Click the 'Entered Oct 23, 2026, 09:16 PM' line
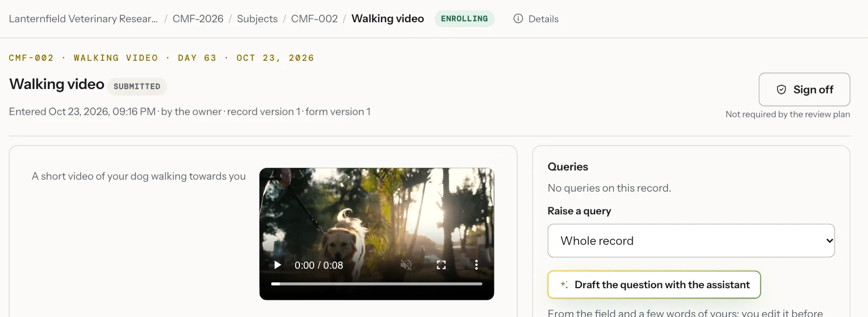The image size is (868, 317). coord(190,111)
